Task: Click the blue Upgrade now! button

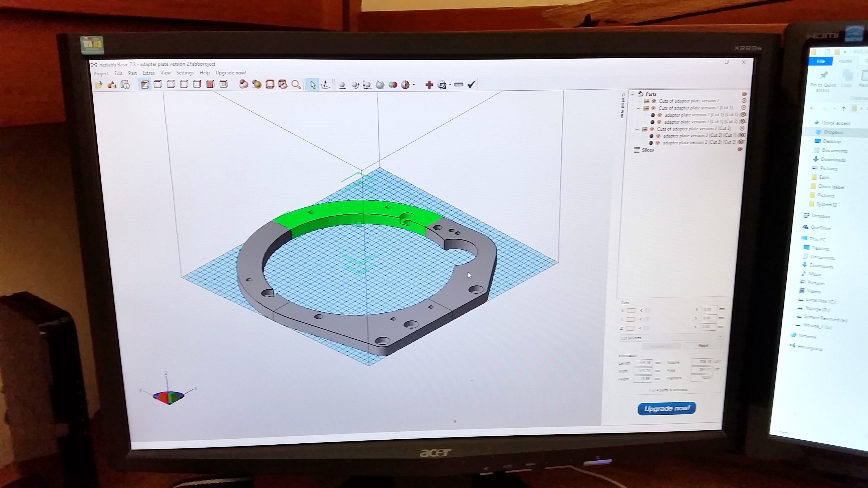Action: click(x=666, y=409)
